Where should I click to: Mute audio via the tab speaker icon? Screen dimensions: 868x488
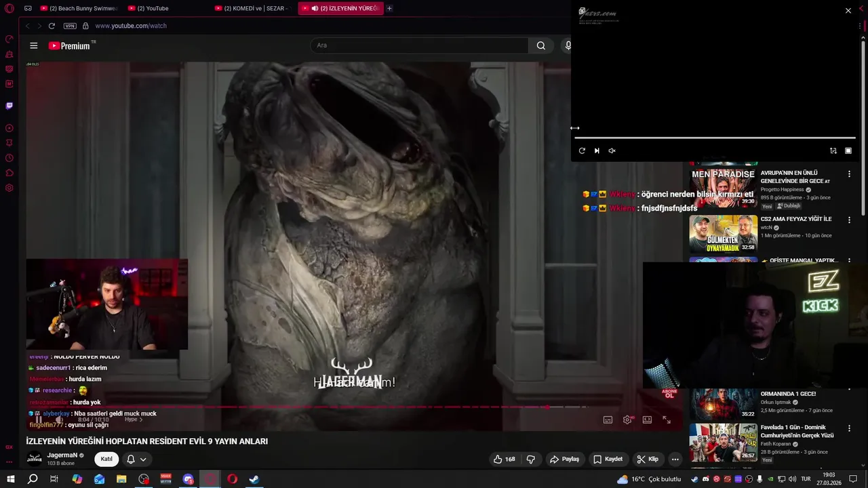(315, 8)
